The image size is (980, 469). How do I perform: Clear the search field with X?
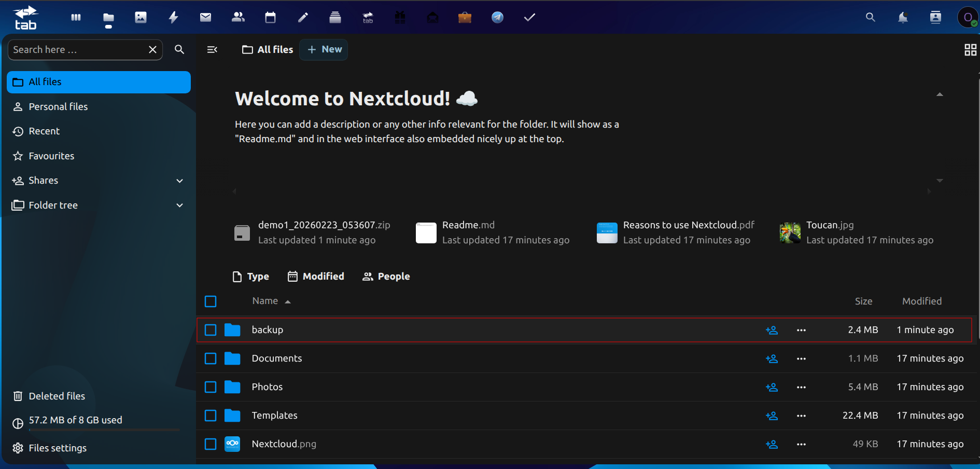152,50
